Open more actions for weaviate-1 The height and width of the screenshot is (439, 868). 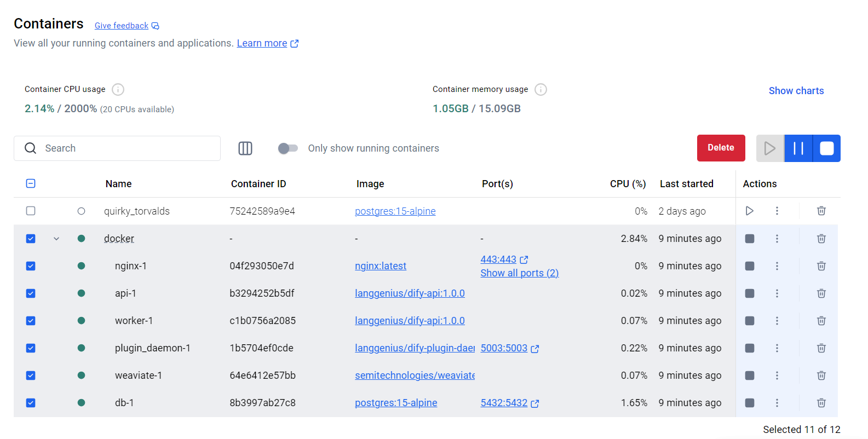[x=777, y=376]
